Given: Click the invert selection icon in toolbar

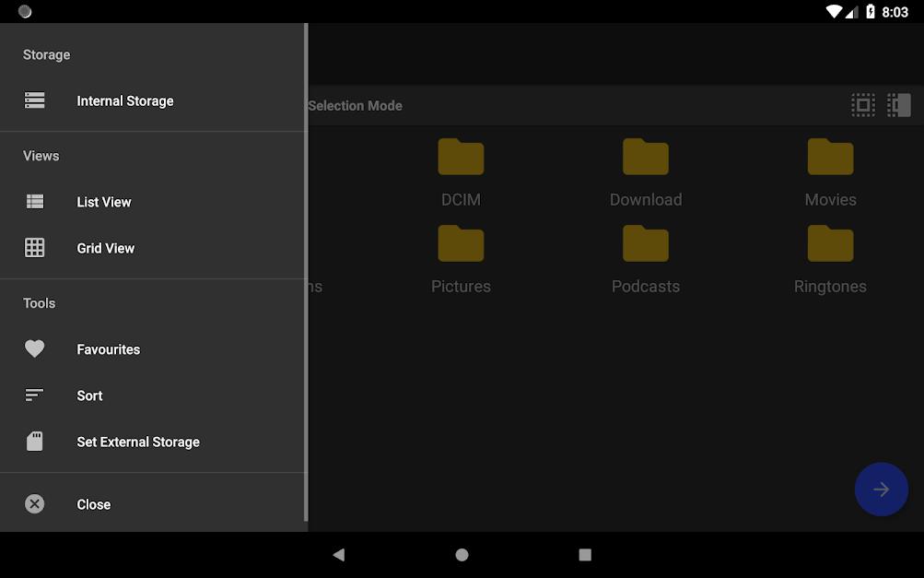Looking at the screenshot, I should tap(899, 106).
